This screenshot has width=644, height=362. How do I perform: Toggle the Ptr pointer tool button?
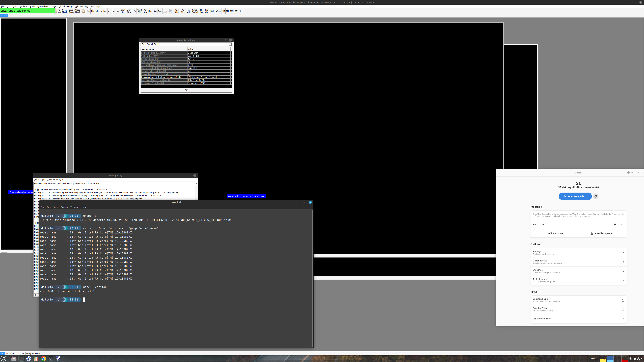click(x=135, y=11)
